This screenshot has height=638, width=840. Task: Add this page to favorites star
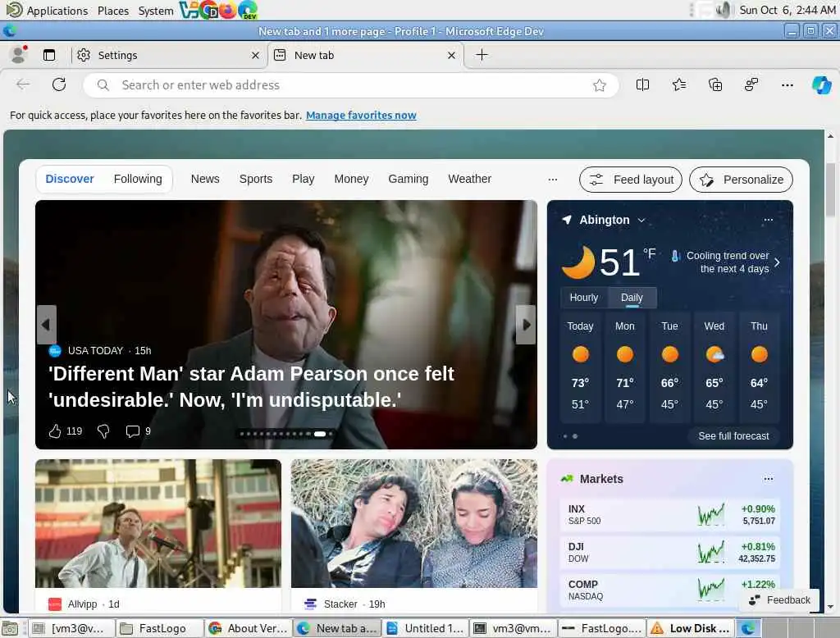[x=600, y=85]
